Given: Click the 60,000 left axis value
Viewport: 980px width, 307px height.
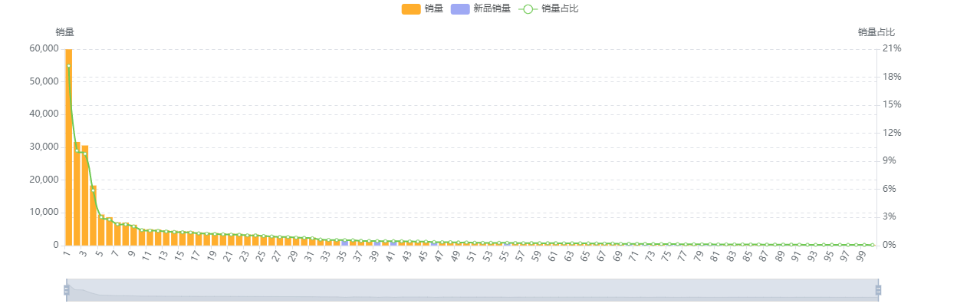Looking at the screenshot, I should [x=44, y=48].
